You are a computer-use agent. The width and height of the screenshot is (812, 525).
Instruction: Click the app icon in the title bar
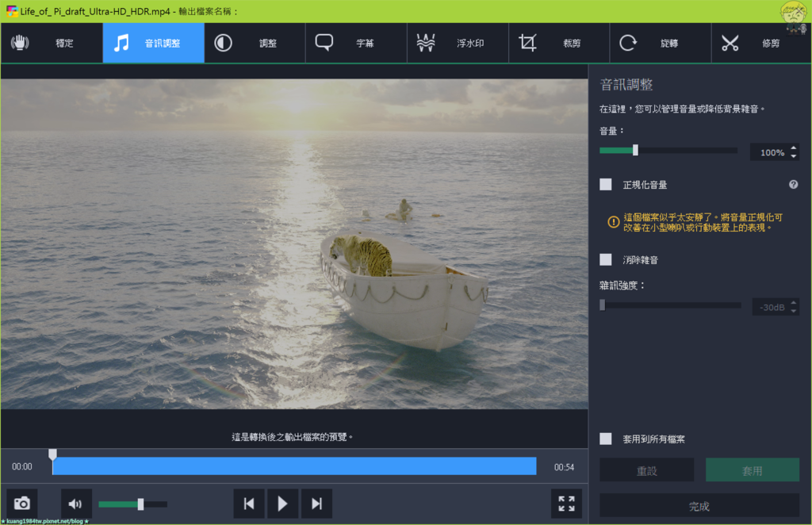coord(11,11)
